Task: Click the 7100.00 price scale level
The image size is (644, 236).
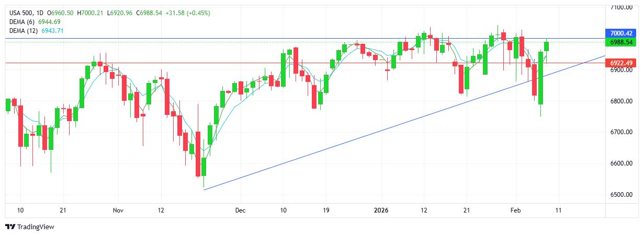Action: coord(622,7)
